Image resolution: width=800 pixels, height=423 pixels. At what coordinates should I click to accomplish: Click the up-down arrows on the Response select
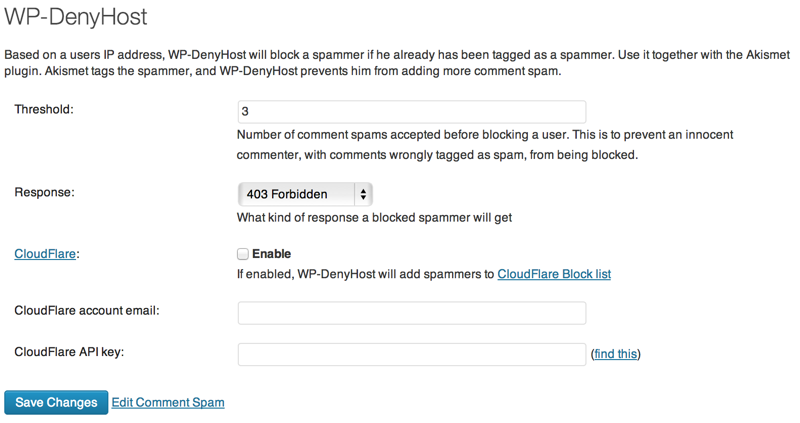(363, 194)
